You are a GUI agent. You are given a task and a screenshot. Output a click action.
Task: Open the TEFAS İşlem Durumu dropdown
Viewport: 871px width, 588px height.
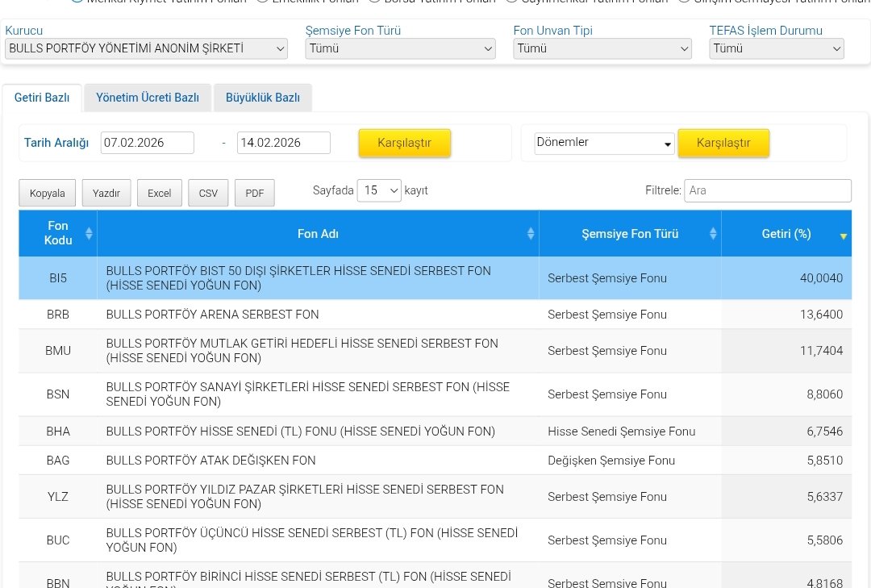(x=777, y=49)
